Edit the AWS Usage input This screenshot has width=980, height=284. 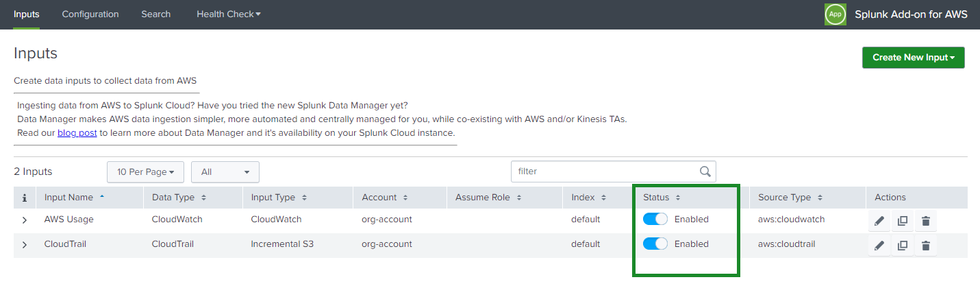click(x=879, y=220)
